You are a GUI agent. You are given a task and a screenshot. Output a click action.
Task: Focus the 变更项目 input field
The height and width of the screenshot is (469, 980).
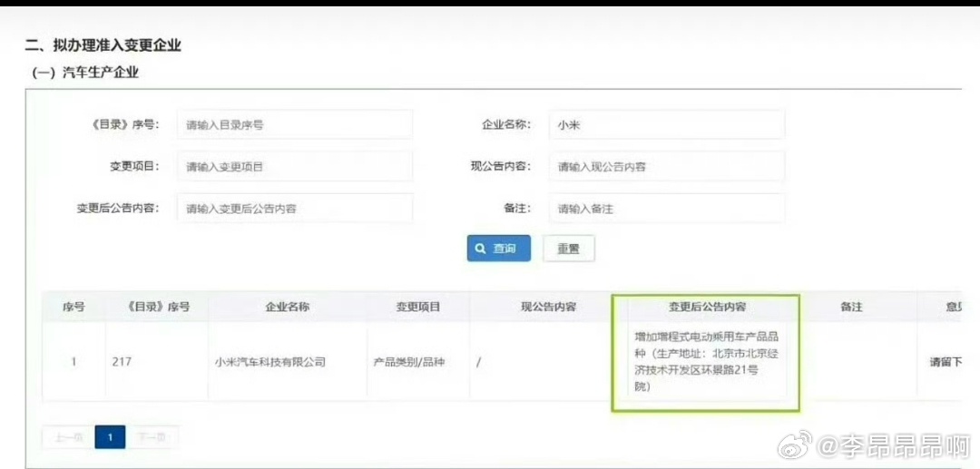(295, 166)
